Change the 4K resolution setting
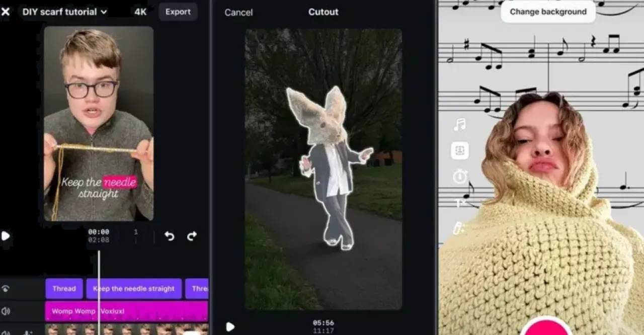644x335 pixels. tap(140, 12)
